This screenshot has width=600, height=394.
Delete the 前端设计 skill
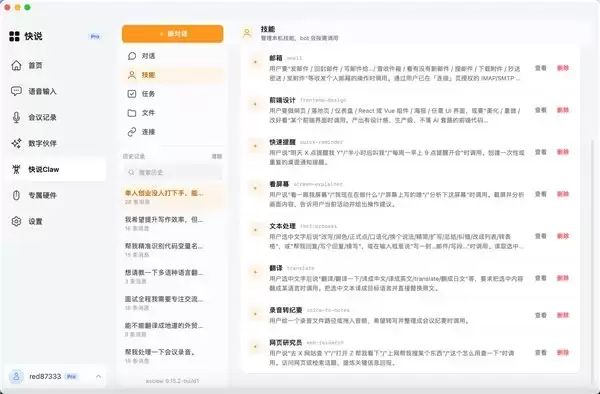(x=562, y=110)
